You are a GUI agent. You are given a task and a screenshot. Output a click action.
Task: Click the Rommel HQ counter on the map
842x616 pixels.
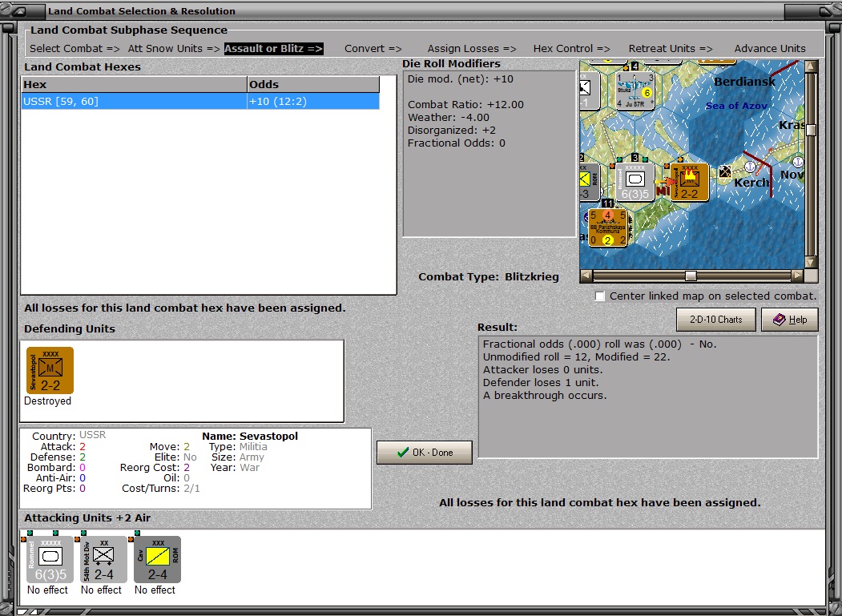pyautogui.click(x=635, y=182)
